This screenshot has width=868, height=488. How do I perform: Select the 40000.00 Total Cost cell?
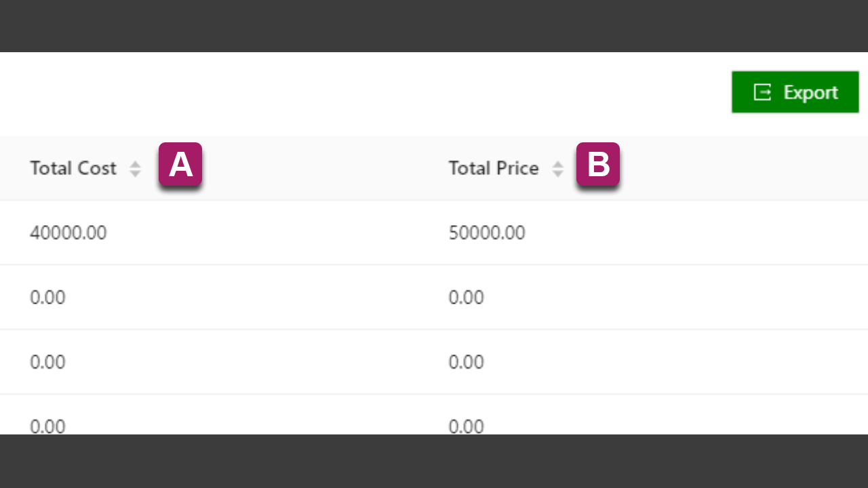(x=210, y=232)
